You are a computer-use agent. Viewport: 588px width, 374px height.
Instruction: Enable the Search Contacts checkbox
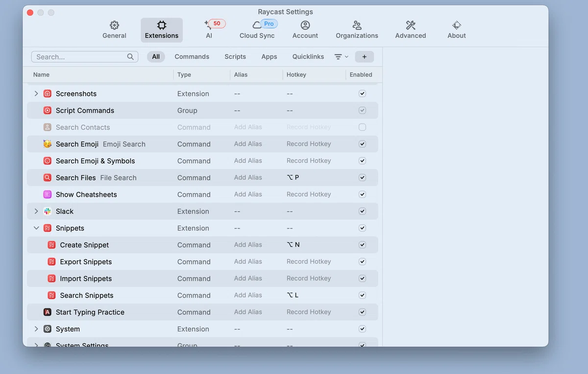click(x=362, y=127)
